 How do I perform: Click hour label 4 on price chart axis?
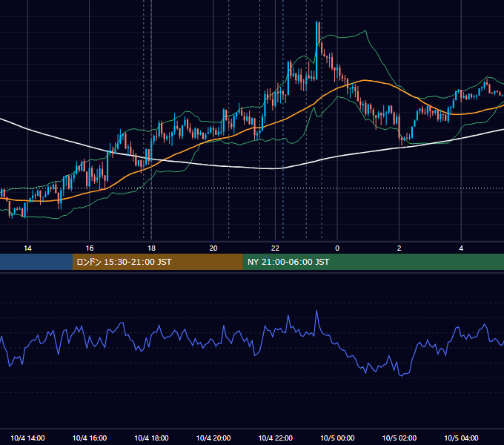pyautogui.click(x=461, y=248)
